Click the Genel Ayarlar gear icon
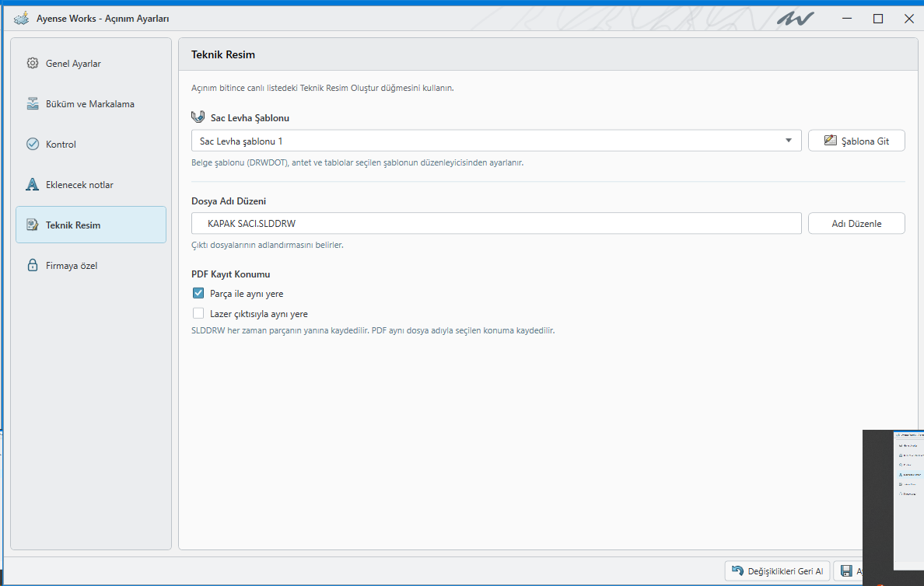This screenshot has height=586, width=924. point(33,63)
